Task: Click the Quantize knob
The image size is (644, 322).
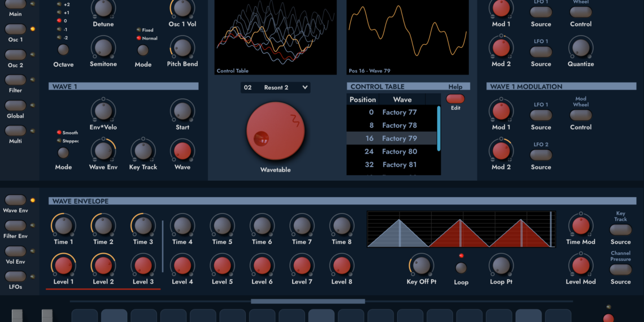Action: (581, 48)
